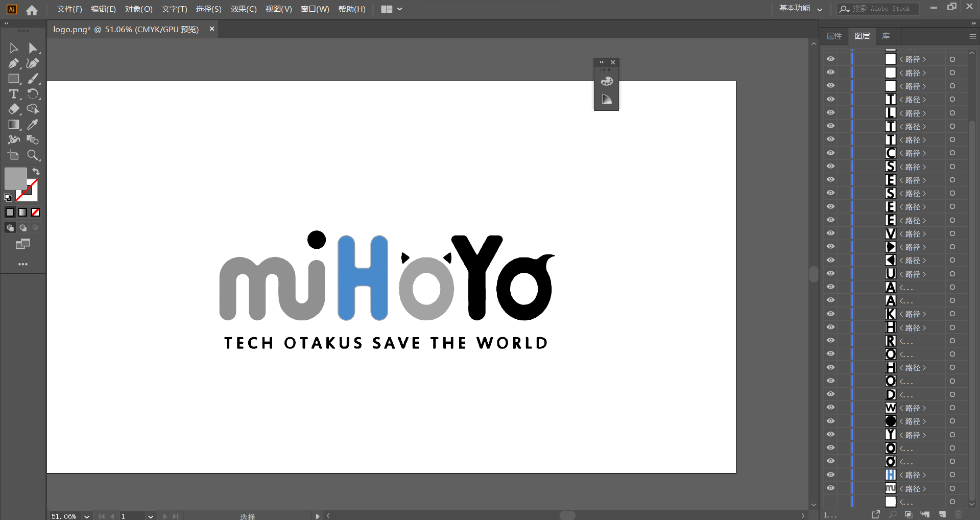Click the gray Fill color swatch
Image resolution: width=980 pixels, height=520 pixels.
pyautogui.click(x=15, y=178)
